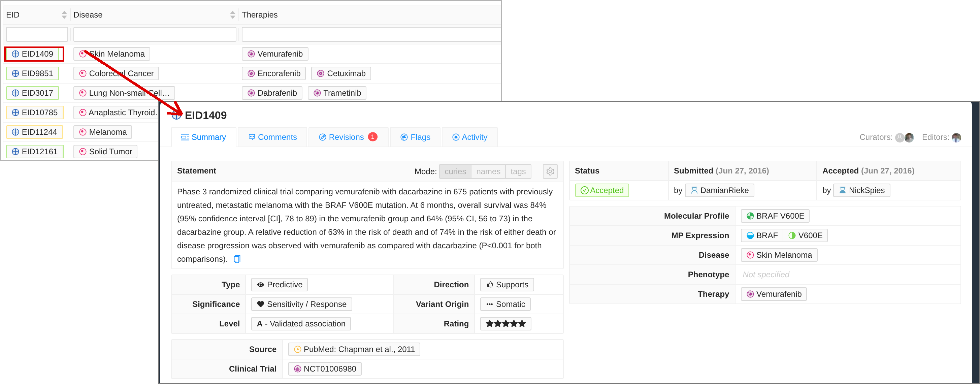The image size is (980, 384).
Task: Select the curies display mode
Action: tap(455, 171)
